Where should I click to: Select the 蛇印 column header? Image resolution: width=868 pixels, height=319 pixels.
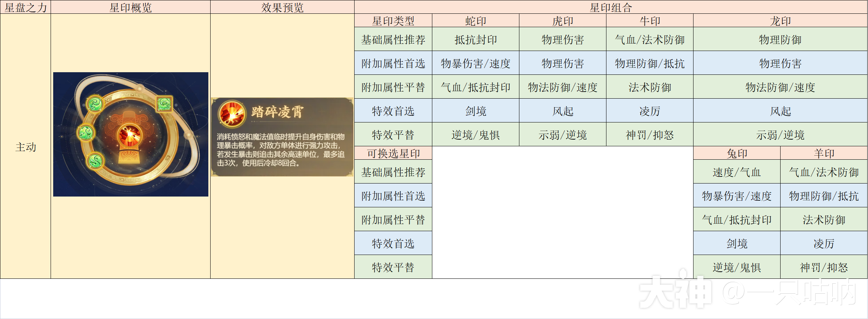click(x=476, y=20)
